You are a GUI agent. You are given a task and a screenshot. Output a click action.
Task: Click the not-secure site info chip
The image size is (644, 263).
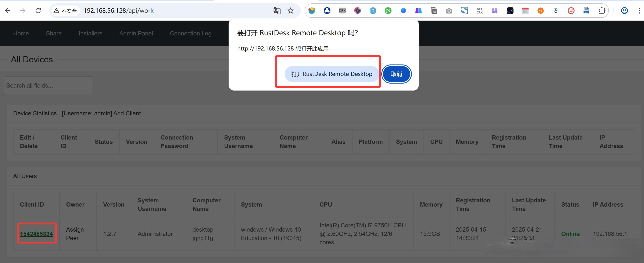click(65, 11)
